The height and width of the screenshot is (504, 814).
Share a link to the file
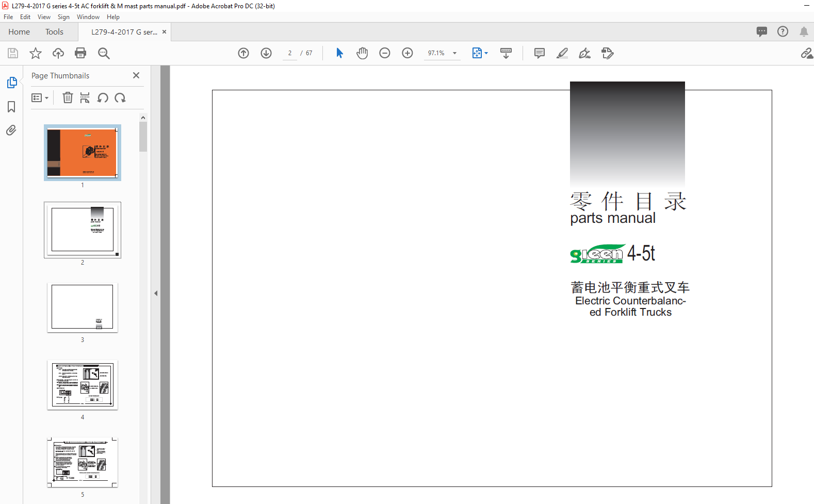(806, 53)
